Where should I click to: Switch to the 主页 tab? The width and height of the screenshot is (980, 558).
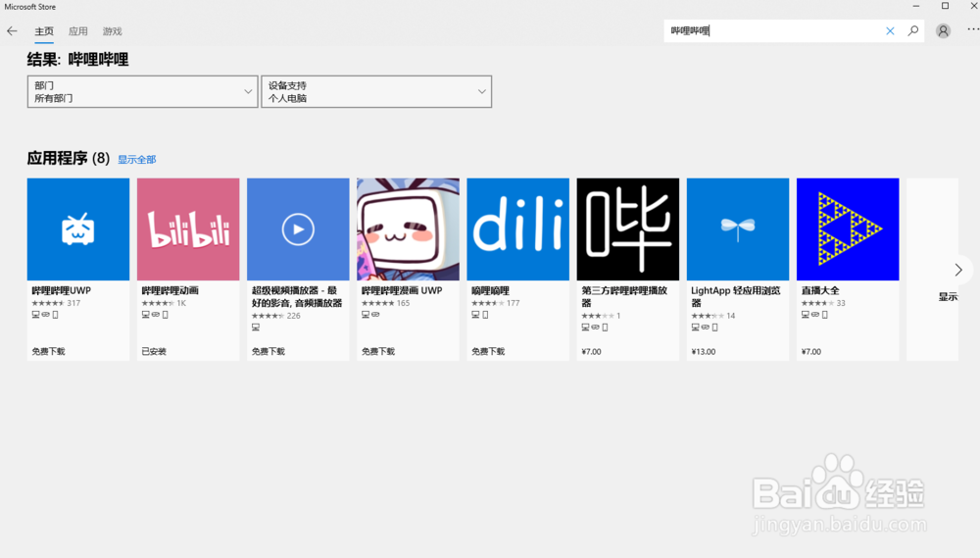tap(44, 31)
